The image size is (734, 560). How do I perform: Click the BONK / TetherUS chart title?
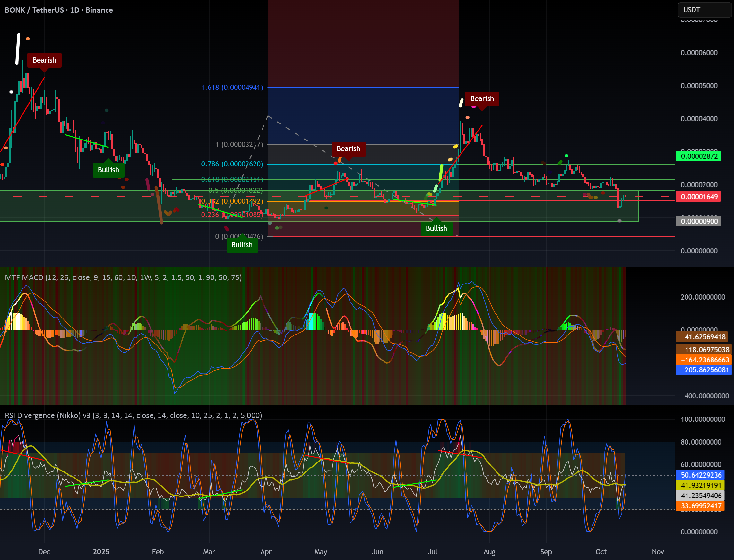pos(59,10)
